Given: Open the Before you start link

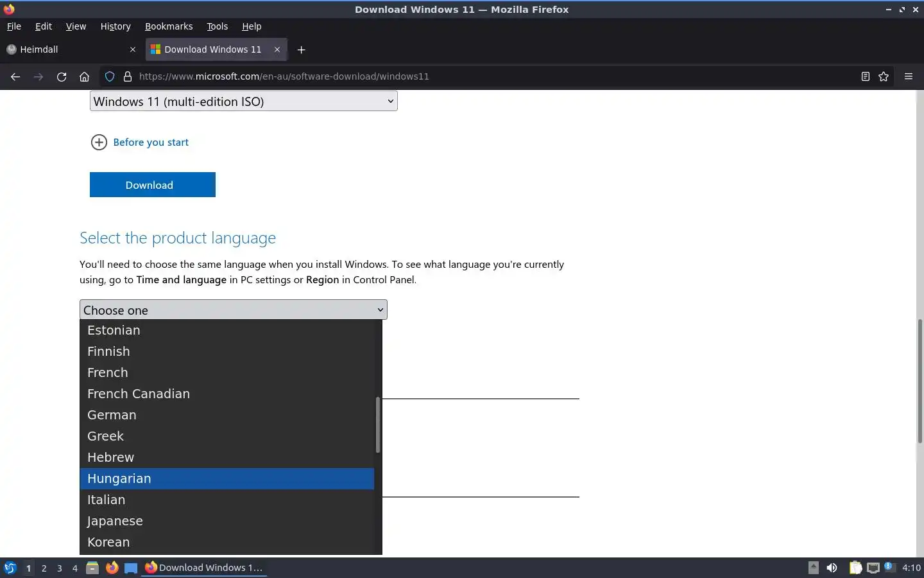Looking at the screenshot, I should click(x=151, y=143).
